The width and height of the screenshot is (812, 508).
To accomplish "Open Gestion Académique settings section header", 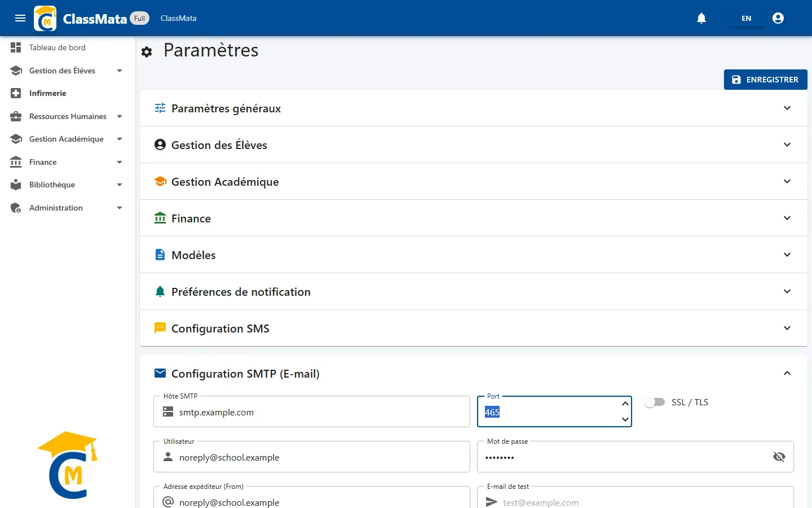I will coord(474,181).
